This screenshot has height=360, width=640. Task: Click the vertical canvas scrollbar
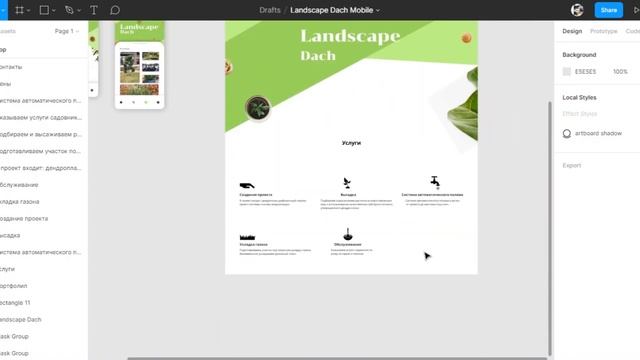point(550,229)
